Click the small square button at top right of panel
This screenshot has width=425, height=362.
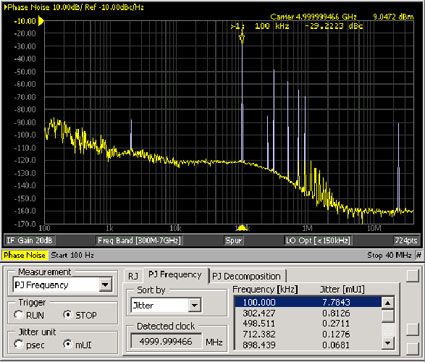tap(413, 276)
